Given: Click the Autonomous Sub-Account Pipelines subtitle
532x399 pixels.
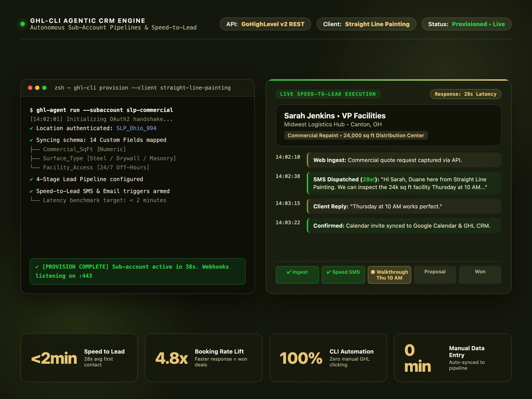Looking at the screenshot, I should pos(113,27).
